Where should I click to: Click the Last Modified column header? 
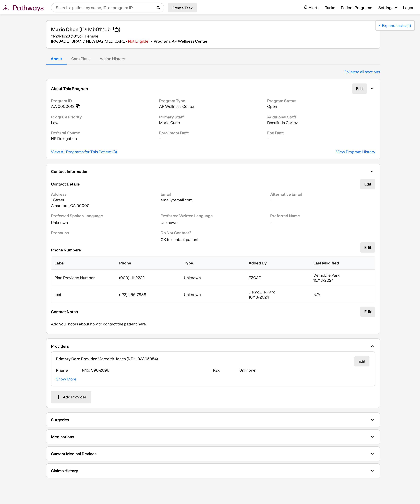[x=326, y=263]
